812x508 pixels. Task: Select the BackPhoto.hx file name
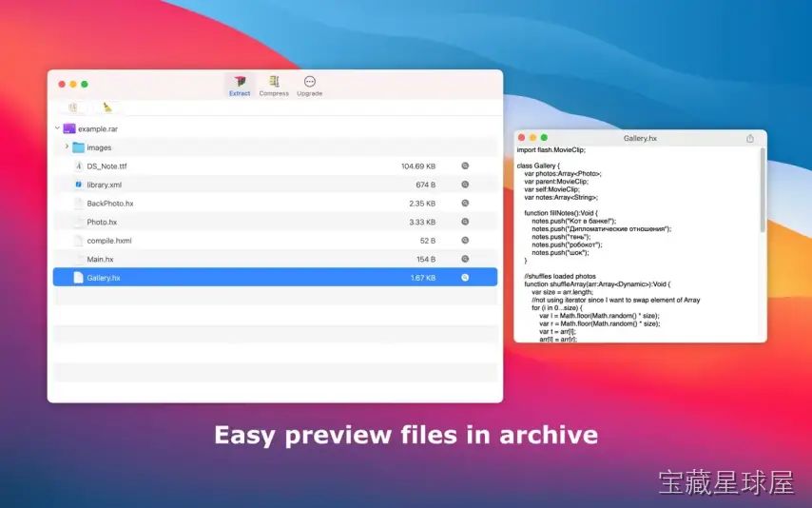tap(109, 204)
